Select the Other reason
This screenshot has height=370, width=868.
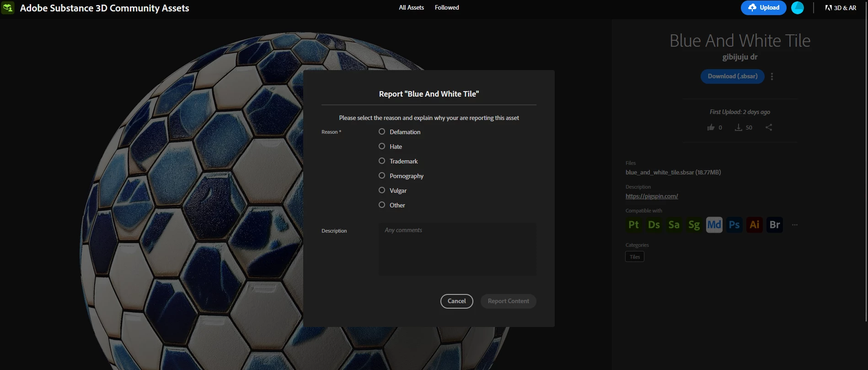tap(382, 205)
